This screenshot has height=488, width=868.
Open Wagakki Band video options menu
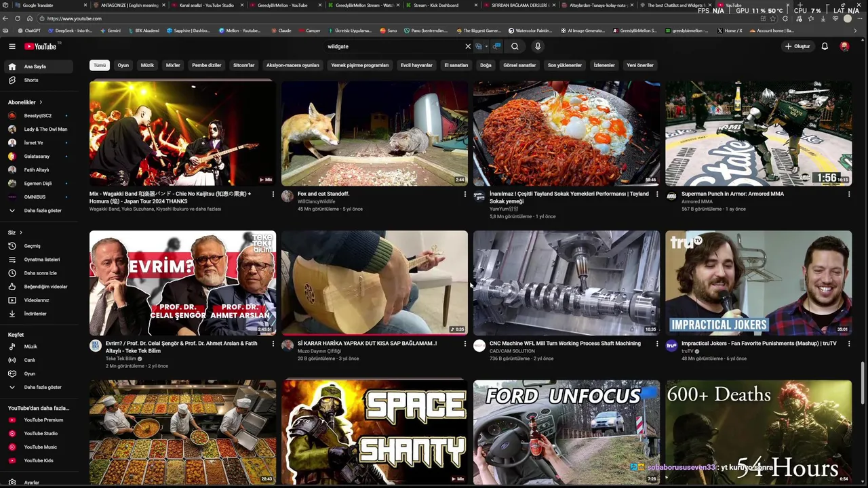[x=273, y=194]
